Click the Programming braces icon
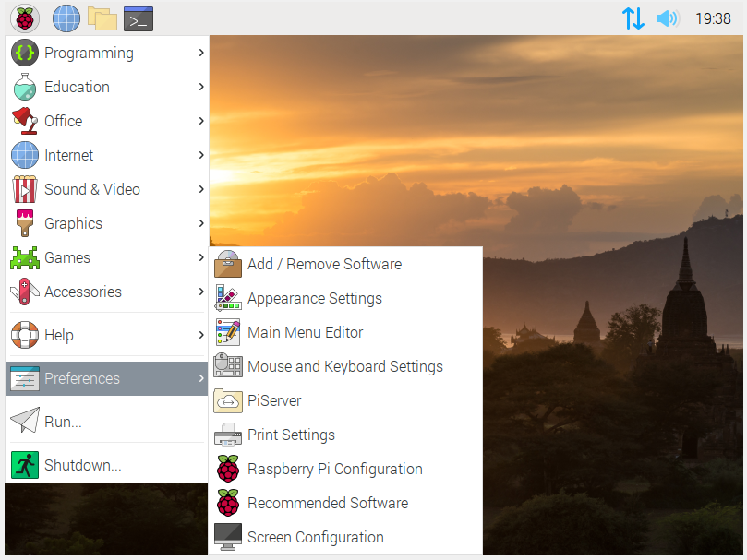Viewport: 747px width, 560px height. point(25,53)
